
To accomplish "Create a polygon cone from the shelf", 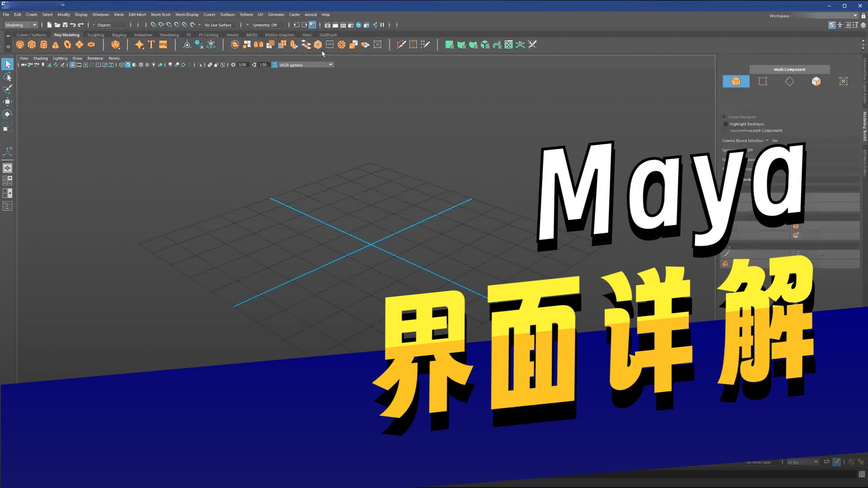I will coord(56,44).
